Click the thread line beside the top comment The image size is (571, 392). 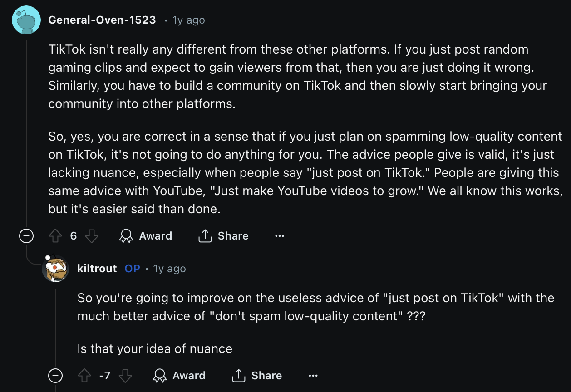coord(26,132)
